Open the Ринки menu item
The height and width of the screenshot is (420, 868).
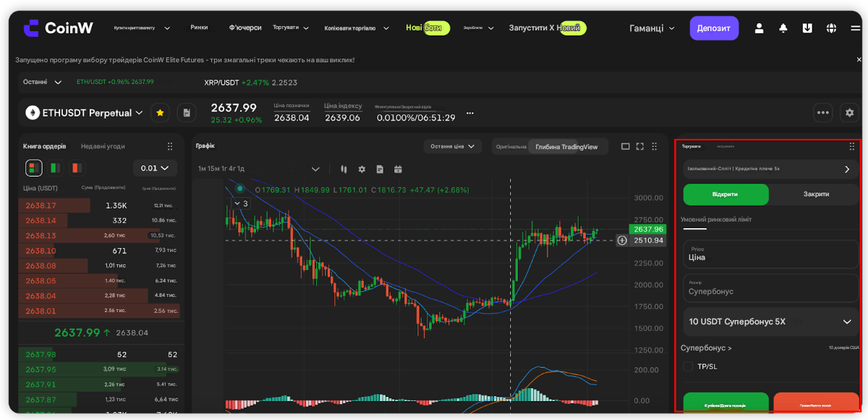coord(199,28)
